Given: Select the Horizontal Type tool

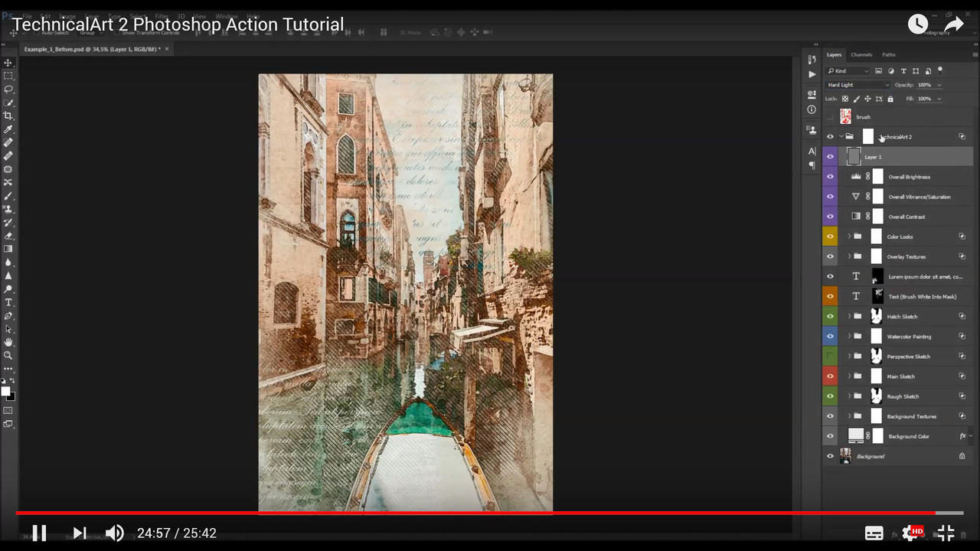Looking at the screenshot, I should click(8, 302).
